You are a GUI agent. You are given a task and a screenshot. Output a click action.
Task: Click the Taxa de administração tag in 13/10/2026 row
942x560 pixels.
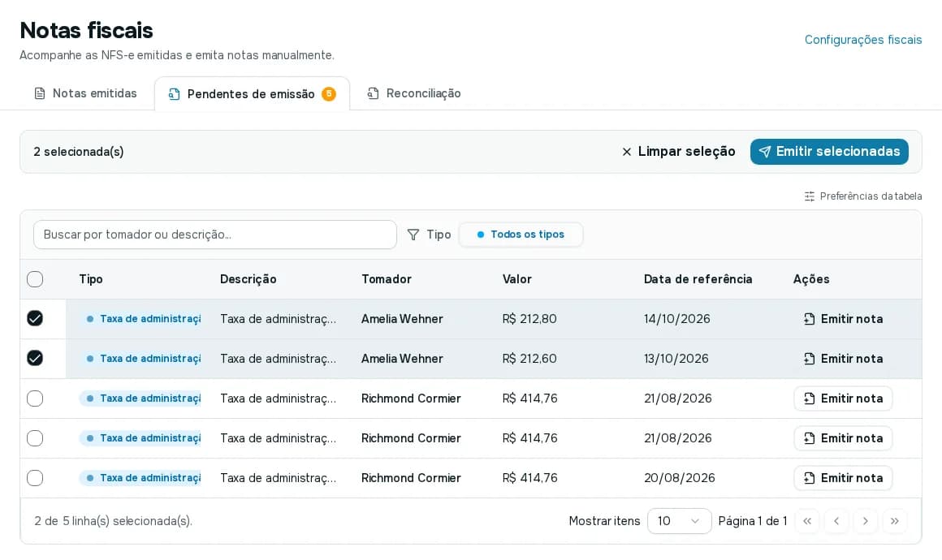(x=140, y=359)
